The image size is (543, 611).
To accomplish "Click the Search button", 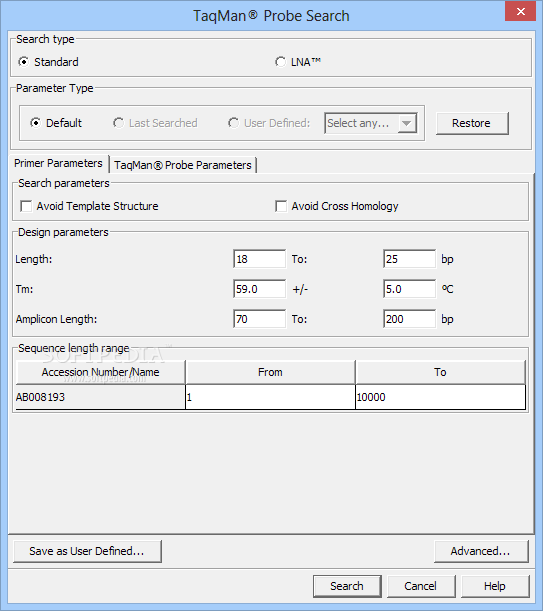I will click(x=347, y=586).
